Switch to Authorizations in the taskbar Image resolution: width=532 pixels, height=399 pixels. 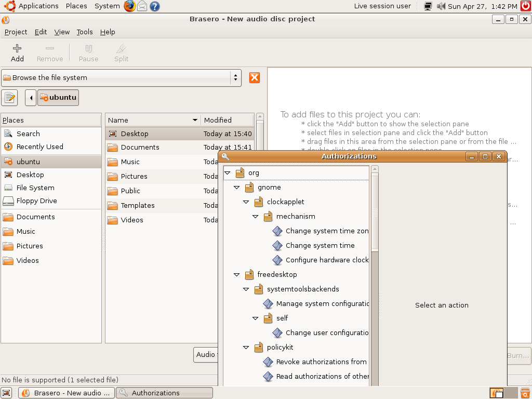point(164,393)
